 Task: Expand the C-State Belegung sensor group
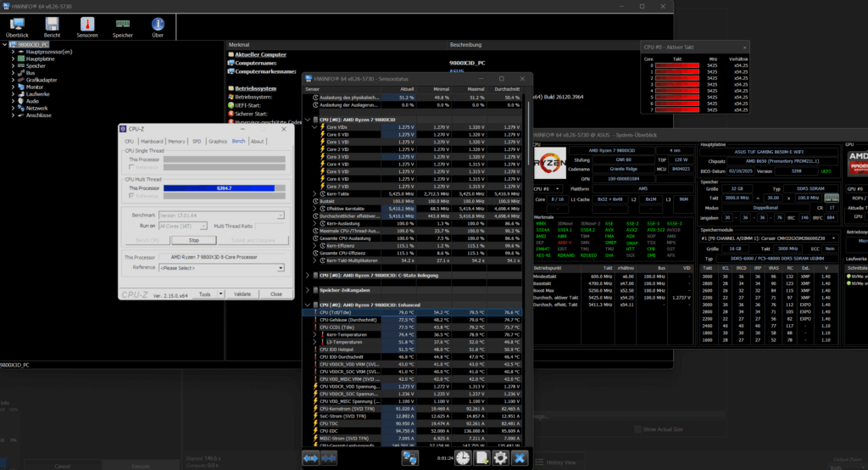308,276
